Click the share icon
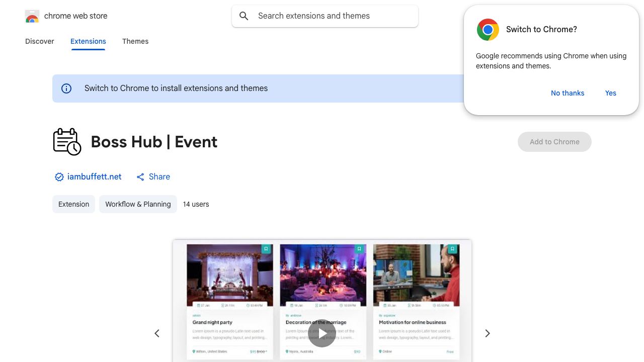This screenshot has height=362, width=644. click(140, 177)
